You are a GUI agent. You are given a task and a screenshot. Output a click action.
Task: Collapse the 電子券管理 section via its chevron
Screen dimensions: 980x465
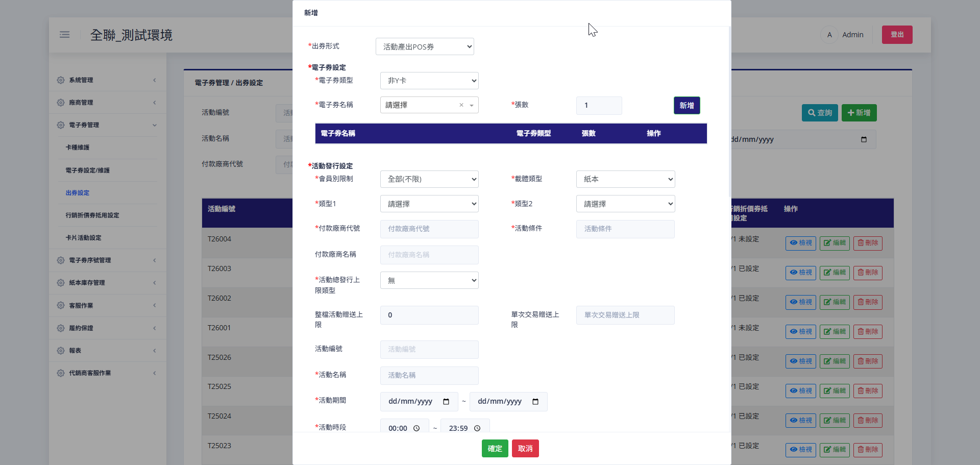[x=155, y=125]
